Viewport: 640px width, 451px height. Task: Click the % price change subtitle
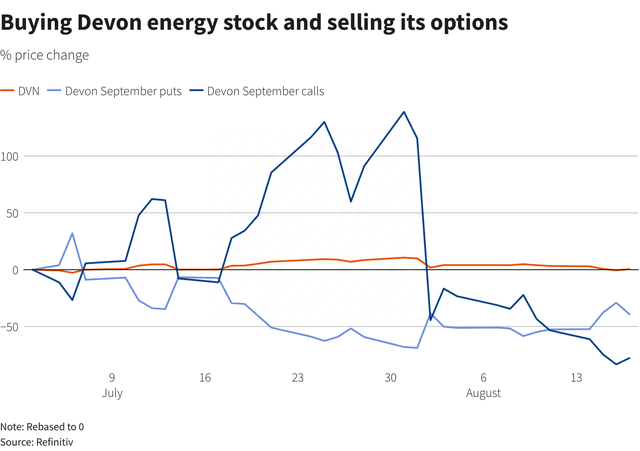pos(44,55)
